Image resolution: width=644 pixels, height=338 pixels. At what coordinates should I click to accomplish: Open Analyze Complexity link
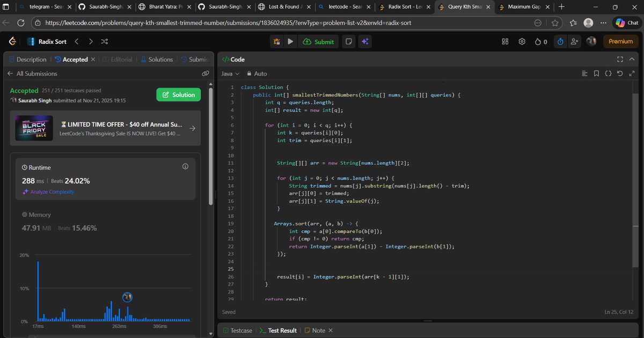48,192
